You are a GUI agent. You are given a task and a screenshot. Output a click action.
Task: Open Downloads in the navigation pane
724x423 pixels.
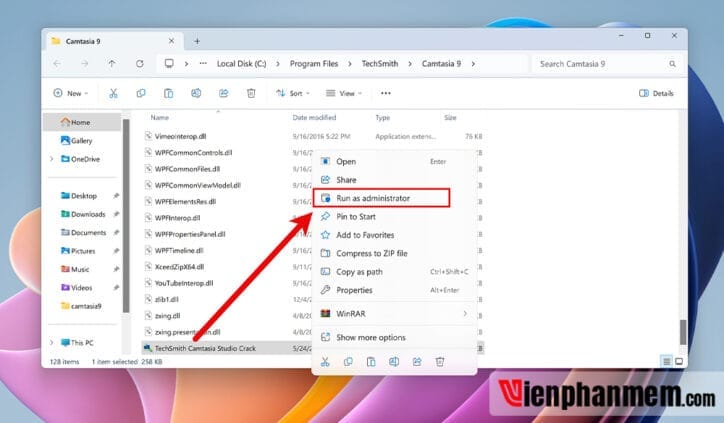tap(82, 214)
